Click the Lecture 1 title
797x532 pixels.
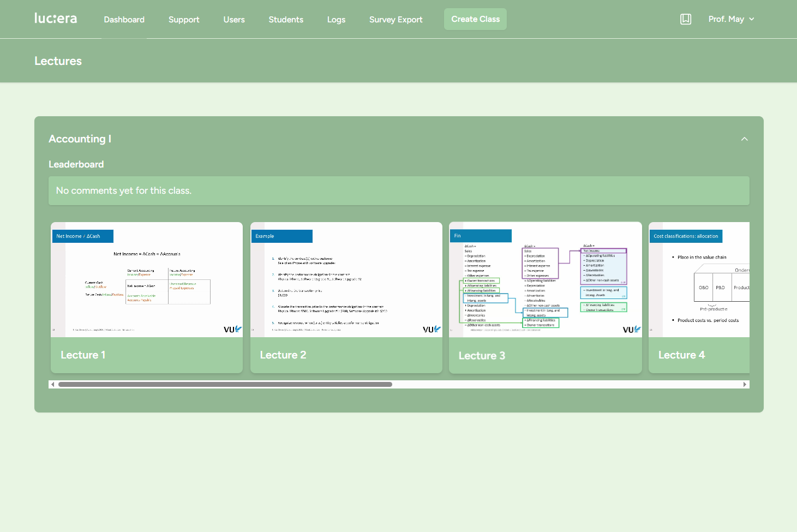pyautogui.click(x=83, y=355)
